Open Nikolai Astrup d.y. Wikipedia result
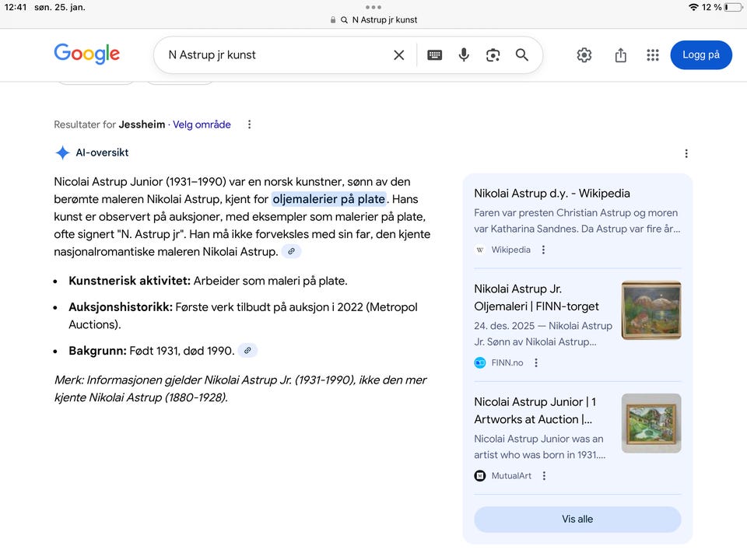 pos(552,194)
